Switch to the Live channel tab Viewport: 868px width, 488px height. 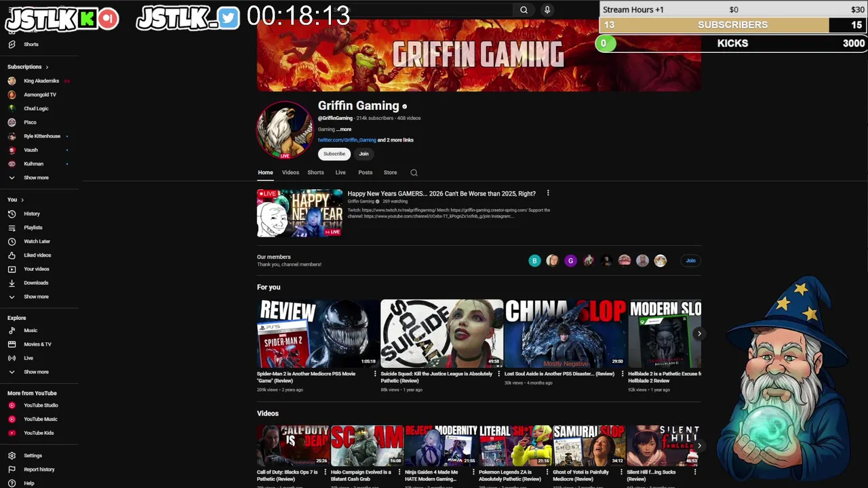340,172
